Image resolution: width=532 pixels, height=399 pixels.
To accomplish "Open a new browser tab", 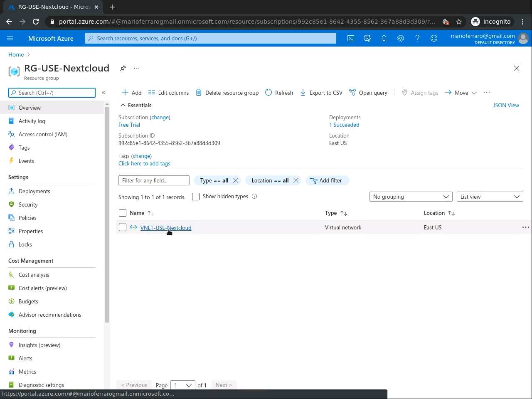I will pos(112,7).
